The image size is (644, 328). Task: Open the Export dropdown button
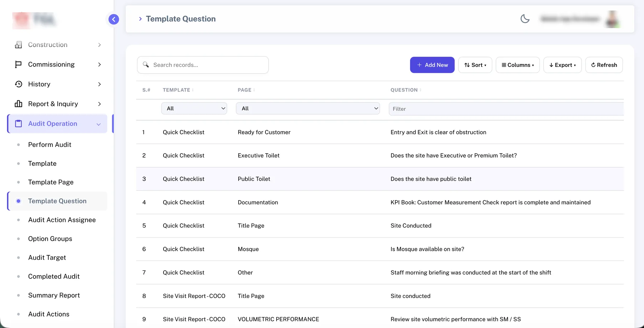coord(562,65)
